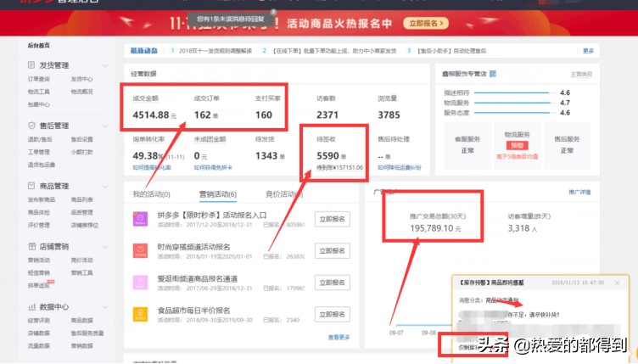The height and width of the screenshot is (364, 638).
Task: Click the 限时秒杀 purple activity icon
Action: click(x=140, y=219)
